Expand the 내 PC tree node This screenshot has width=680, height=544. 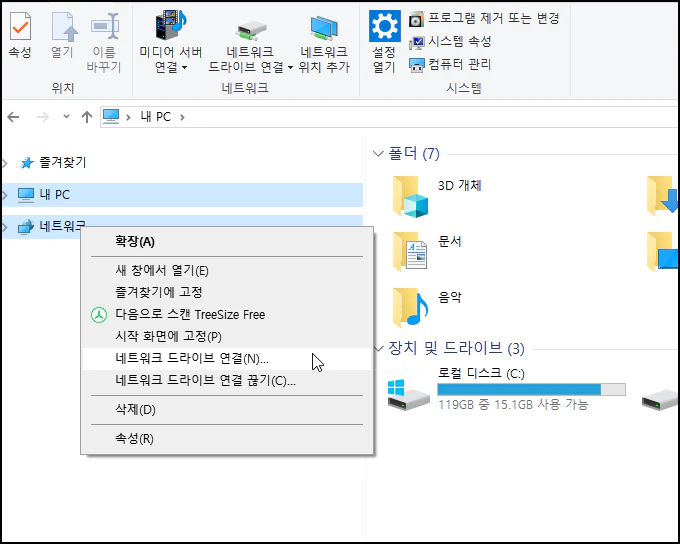5,195
